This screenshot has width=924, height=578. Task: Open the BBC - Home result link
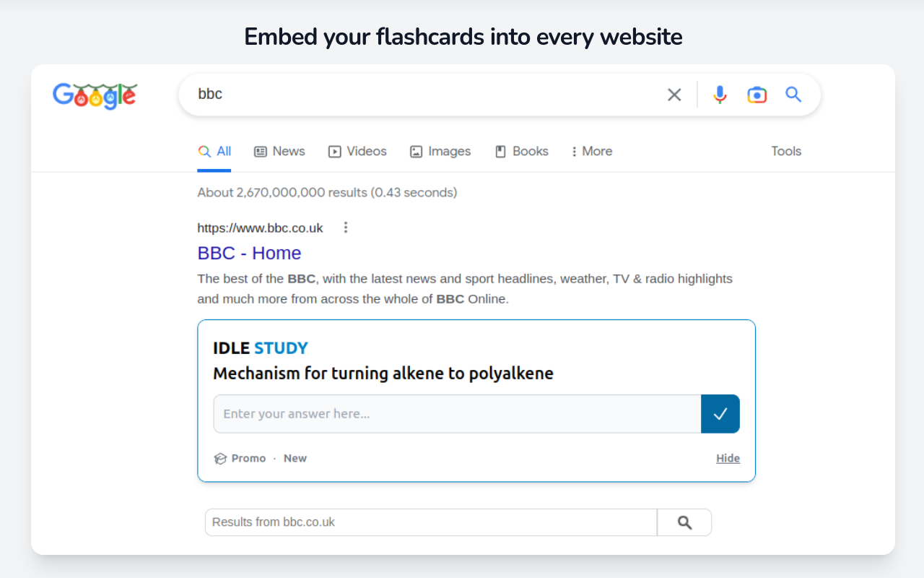point(249,253)
